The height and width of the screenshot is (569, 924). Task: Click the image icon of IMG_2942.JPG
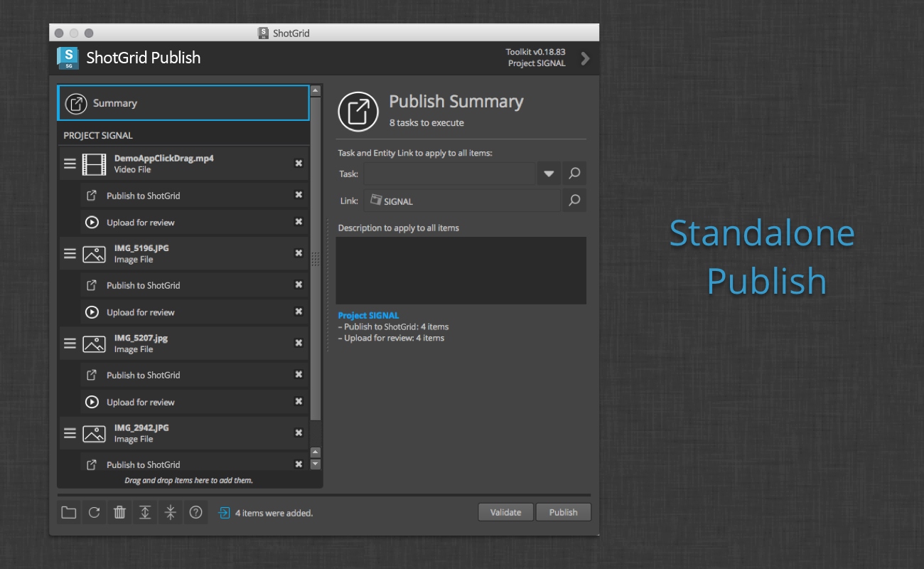pos(94,433)
